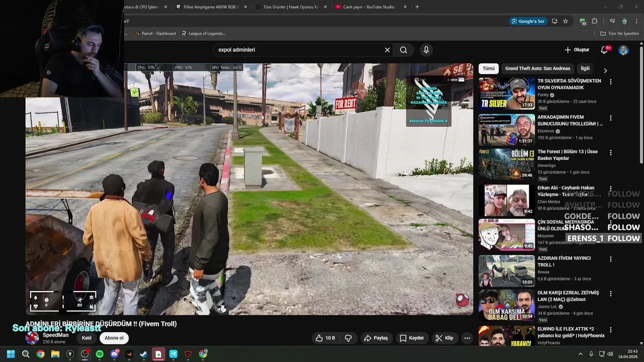Dislike the video with the thumbs-down button

coord(349,338)
